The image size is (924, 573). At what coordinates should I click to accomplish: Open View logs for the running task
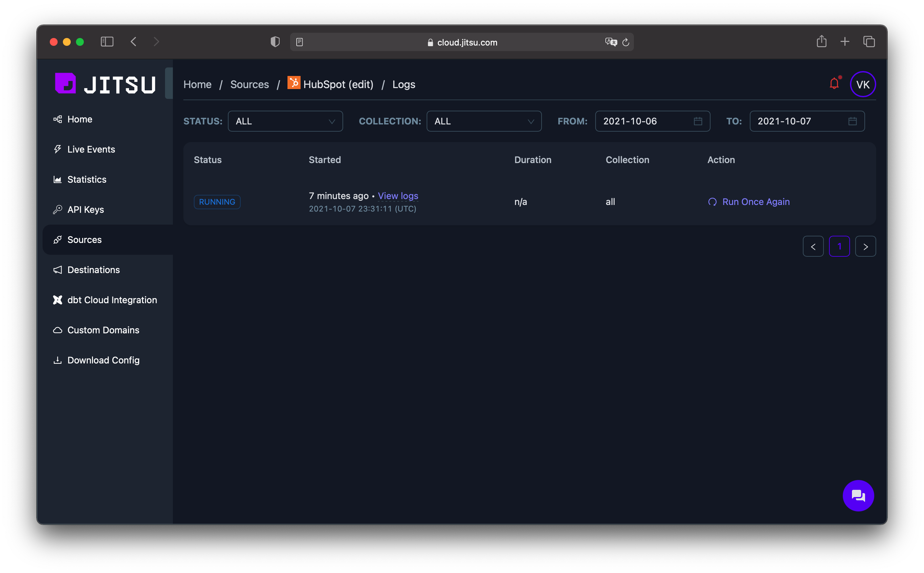coord(398,195)
